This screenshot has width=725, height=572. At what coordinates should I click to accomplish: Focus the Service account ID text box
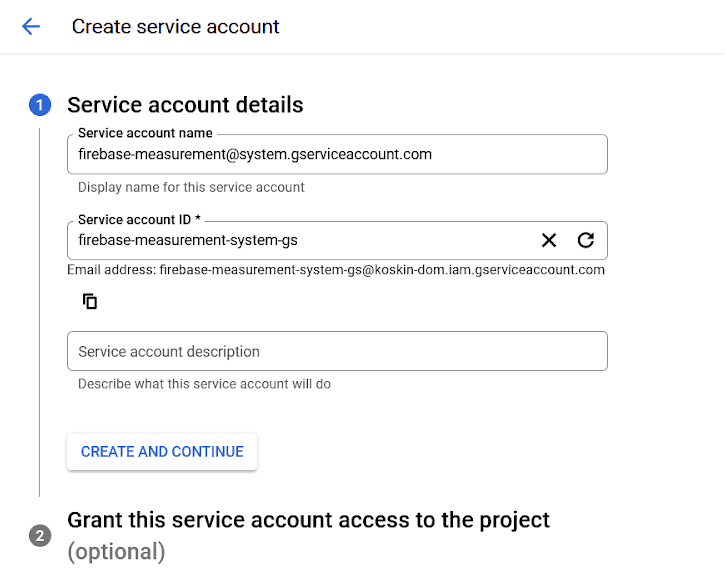pos(303,240)
